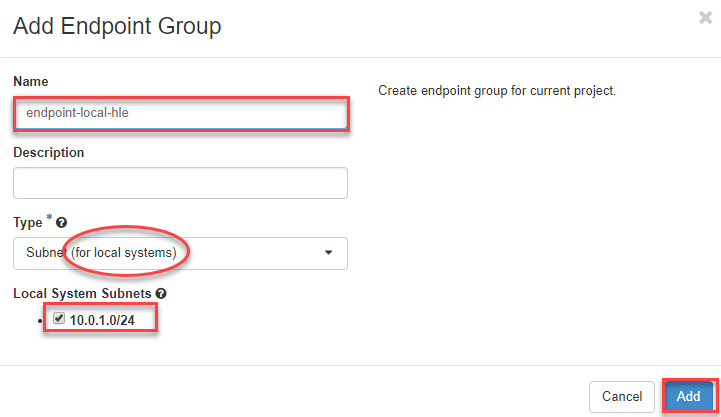Click the Type field label
This screenshot has height=417, width=721.
[28, 222]
